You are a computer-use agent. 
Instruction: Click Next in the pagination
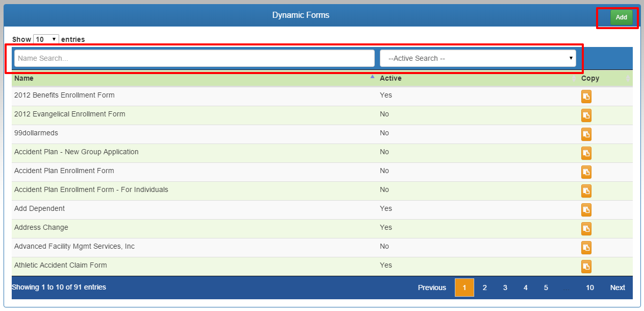[x=617, y=288]
